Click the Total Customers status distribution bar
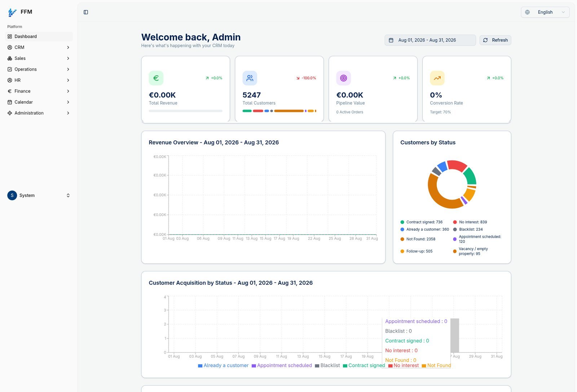 pyautogui.click(x=279, y=111)
